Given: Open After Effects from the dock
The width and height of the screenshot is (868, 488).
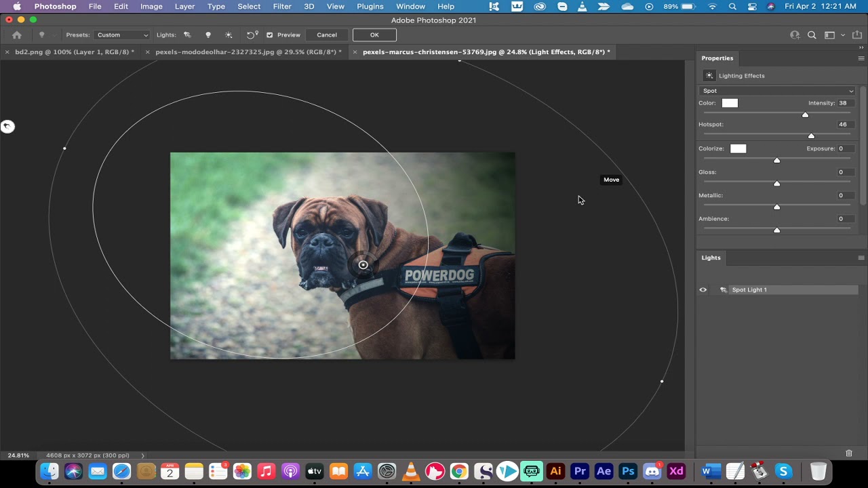Looking at the screenshot, I should (604, 471).
